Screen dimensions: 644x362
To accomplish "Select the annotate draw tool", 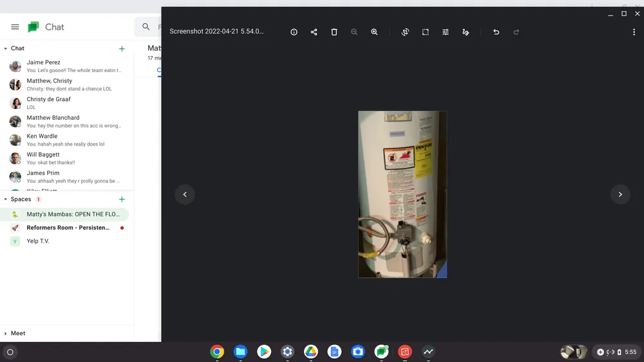I will tap(466, 32).
